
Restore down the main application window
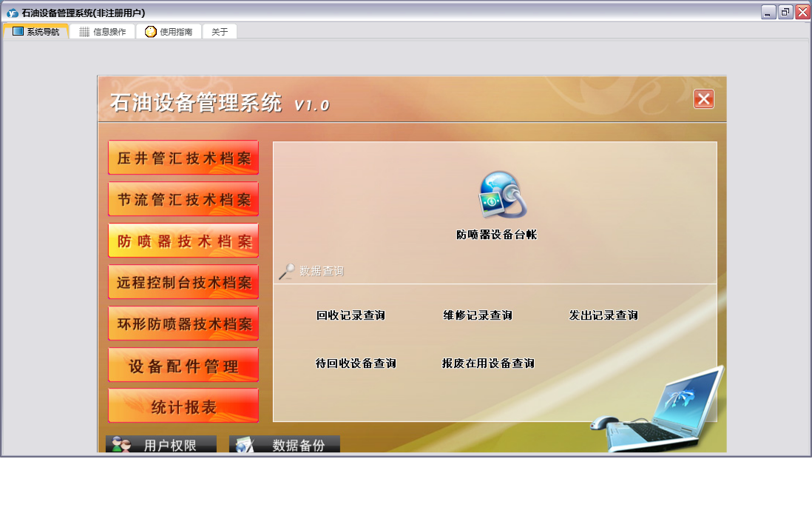(785, 12)
